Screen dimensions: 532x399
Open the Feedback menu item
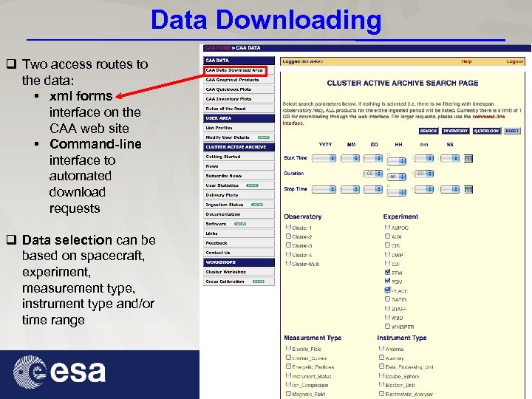(x=239, y=243)
